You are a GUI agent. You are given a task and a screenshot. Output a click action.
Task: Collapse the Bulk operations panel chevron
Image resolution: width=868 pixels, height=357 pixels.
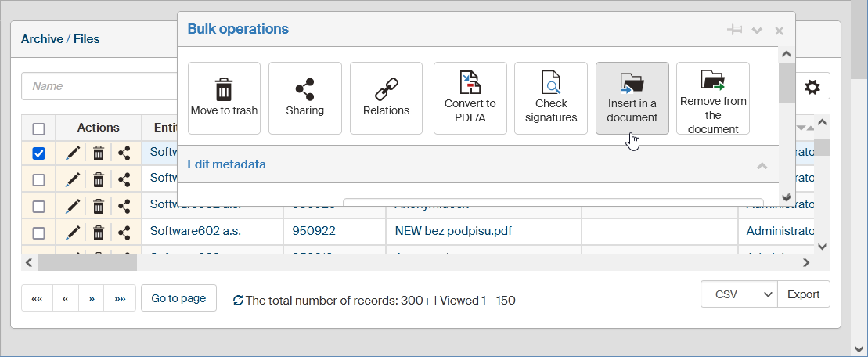757,31
